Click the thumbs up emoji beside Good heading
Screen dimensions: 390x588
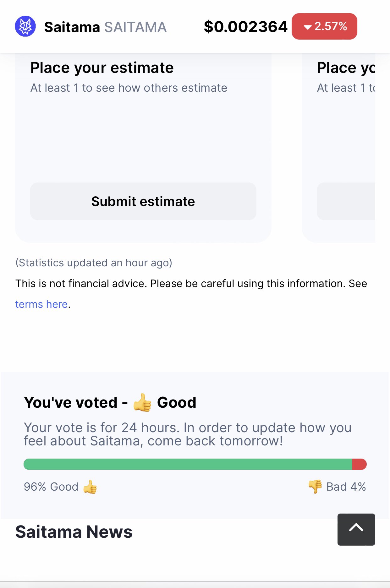(x=142, y=402)
